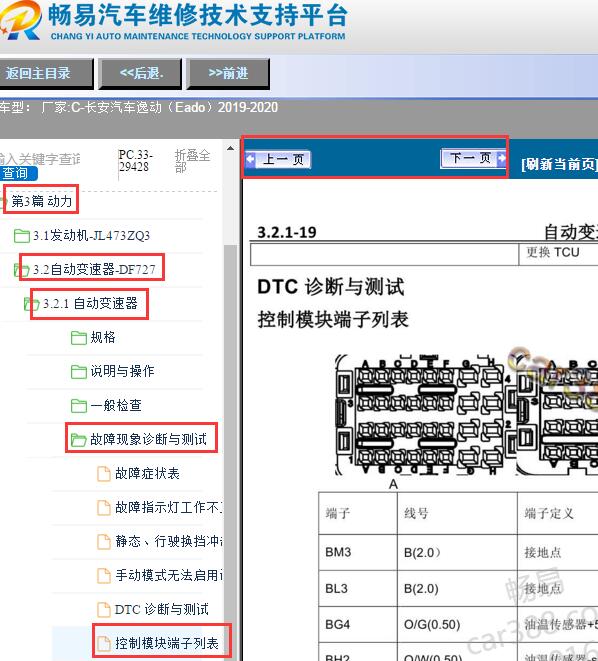The height and width of the screenshot is (661, 598).
Task: Click the Chang Yi platform logo
Action: click(20, 21)
